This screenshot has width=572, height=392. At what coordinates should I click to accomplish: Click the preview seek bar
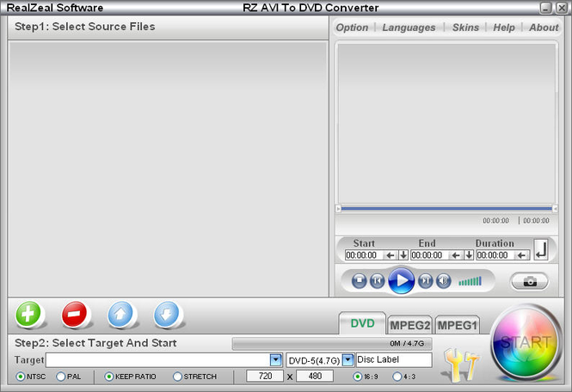tap(446, 209)
